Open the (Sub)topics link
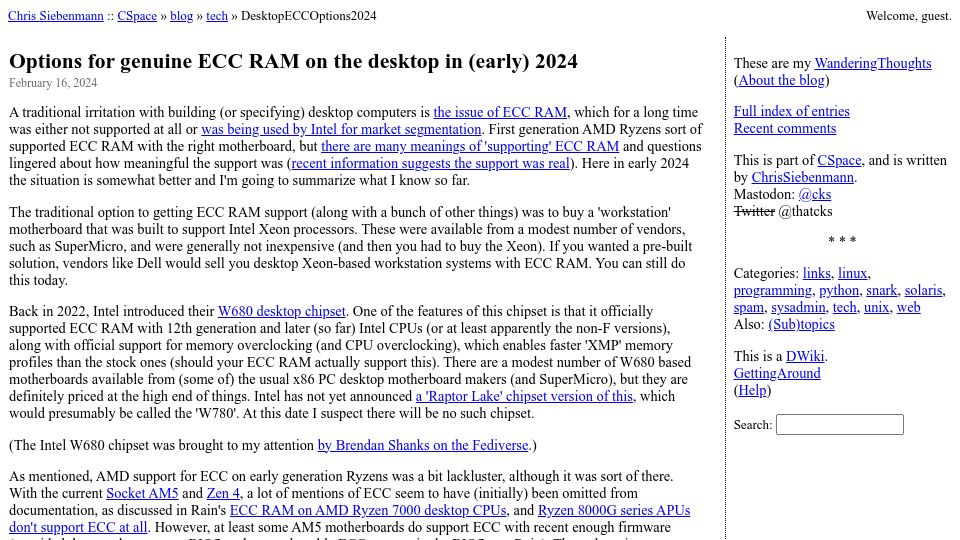This screenshot has width=960, height=540. (x=801, y=324)
